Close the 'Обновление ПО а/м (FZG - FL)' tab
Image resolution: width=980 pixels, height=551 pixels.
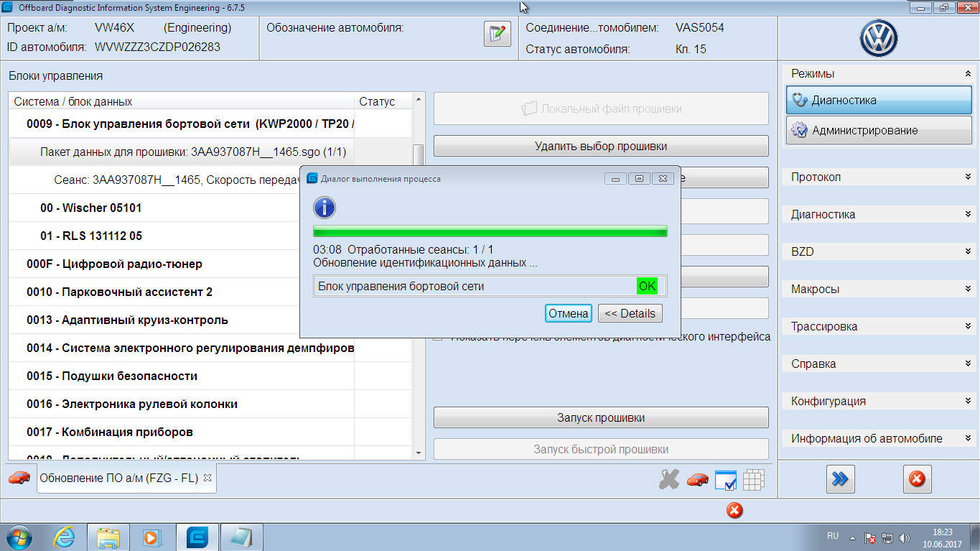(207, 478)
